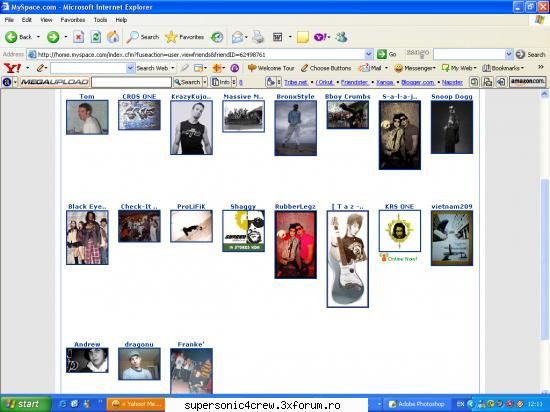Click the Megaupload Search button
Screen dimensions: 550x412
click(x=187, y=82)
